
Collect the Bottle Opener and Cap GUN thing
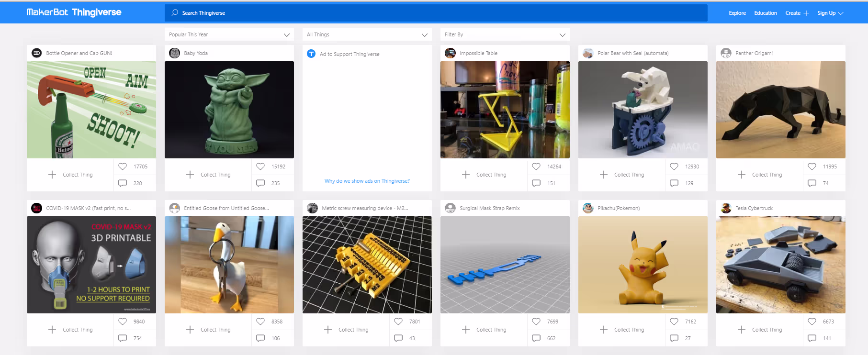coord(70,175)
